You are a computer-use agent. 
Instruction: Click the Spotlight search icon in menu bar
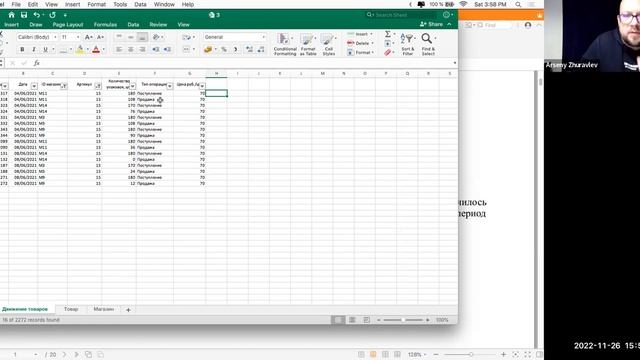[x=518, y=4]
